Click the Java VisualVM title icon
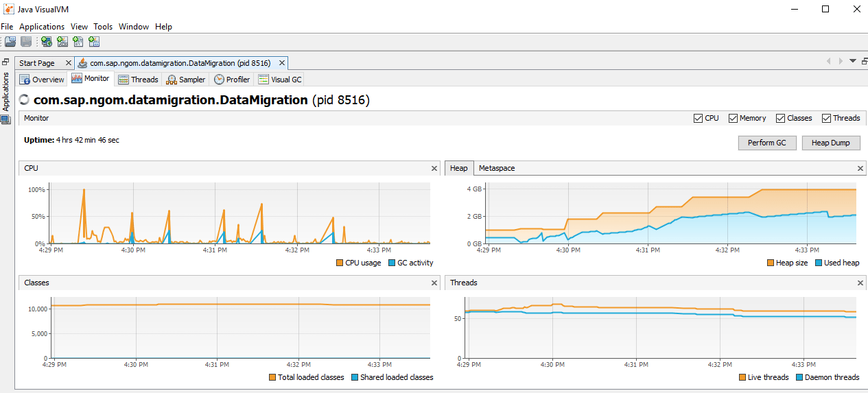868x393 pixels. pos(8,9)
